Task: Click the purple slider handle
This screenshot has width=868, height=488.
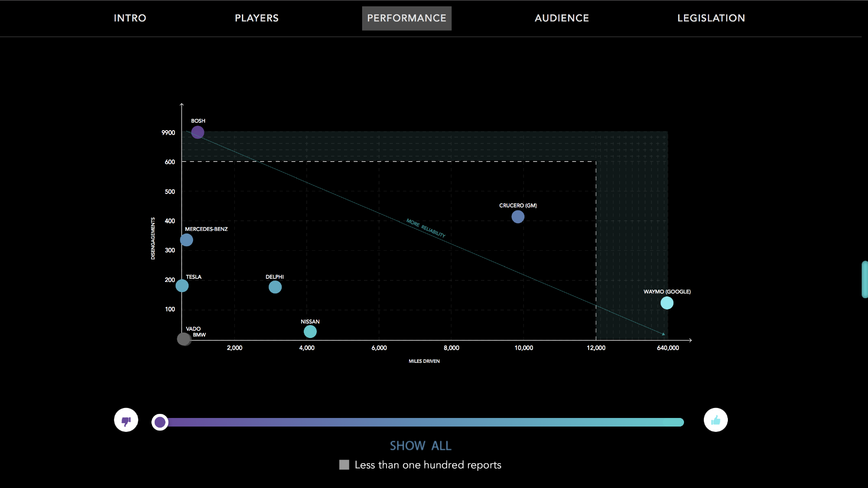Action: [160, 422]
